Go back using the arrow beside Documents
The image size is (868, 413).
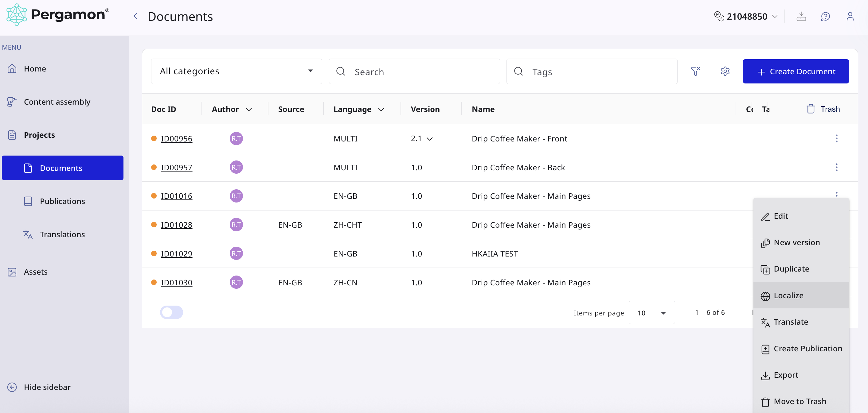[135, 16]
